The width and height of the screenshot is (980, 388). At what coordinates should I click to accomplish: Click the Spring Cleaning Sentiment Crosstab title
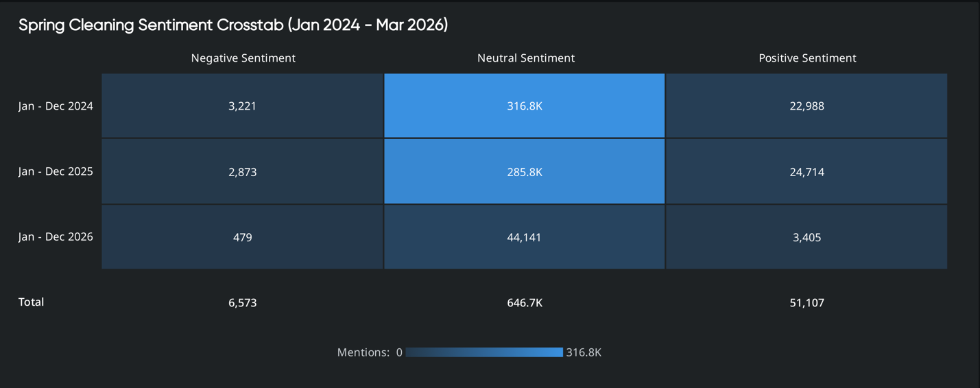[233, 25]
